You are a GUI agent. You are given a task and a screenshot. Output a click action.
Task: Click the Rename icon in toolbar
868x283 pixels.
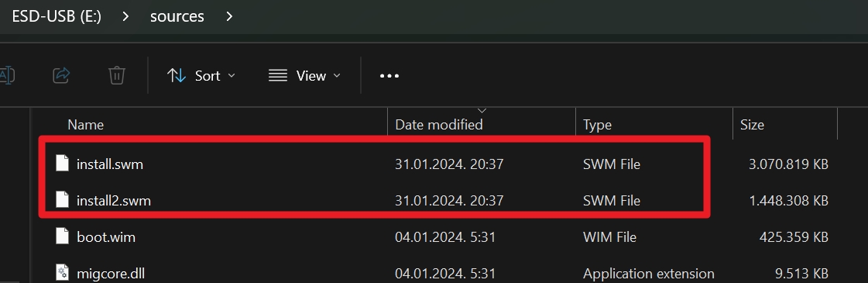7,75
